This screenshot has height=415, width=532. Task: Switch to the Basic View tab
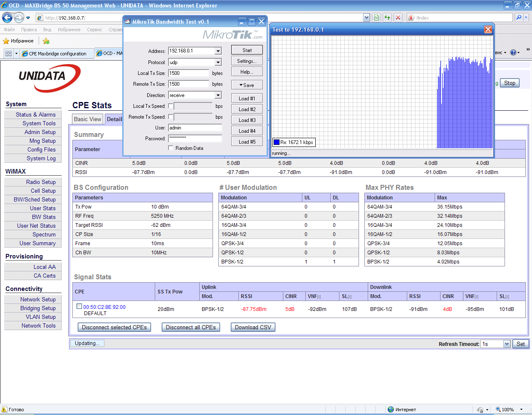pos(87,119)
